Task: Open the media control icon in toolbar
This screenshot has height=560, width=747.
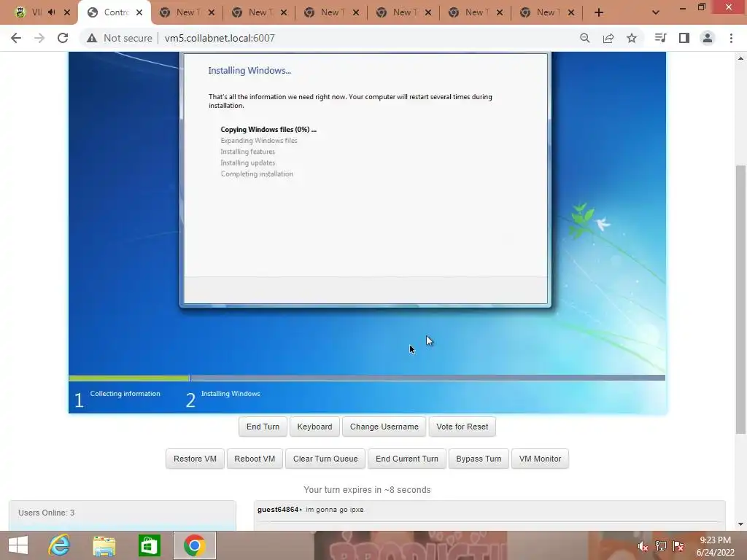Action: (661, 38)
